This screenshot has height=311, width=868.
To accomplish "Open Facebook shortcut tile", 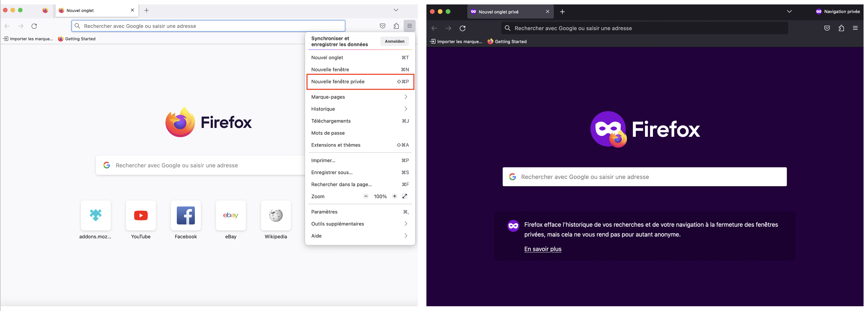I will coord(186,215).
